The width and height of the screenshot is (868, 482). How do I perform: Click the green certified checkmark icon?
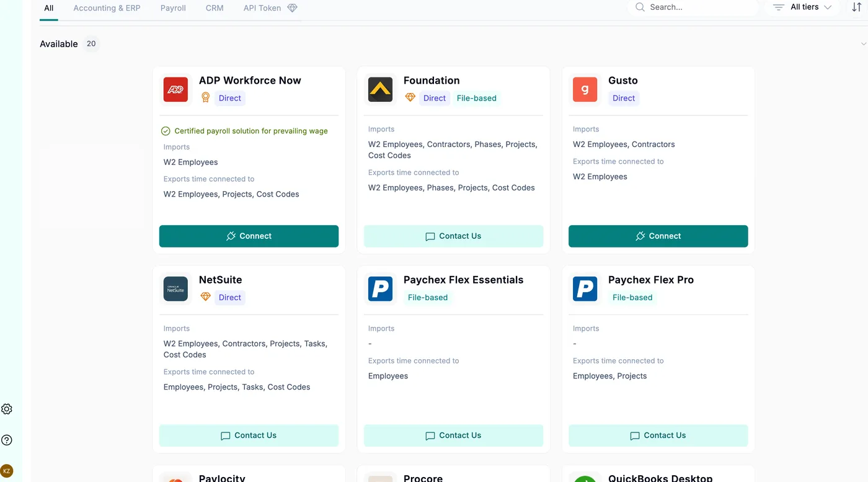tap(166, 131)
